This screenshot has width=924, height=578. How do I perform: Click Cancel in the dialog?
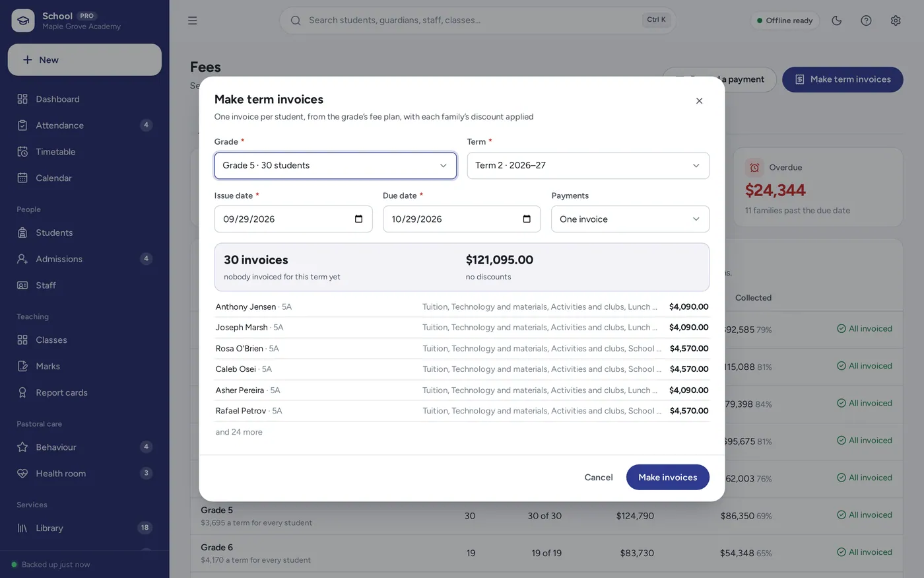599,478
